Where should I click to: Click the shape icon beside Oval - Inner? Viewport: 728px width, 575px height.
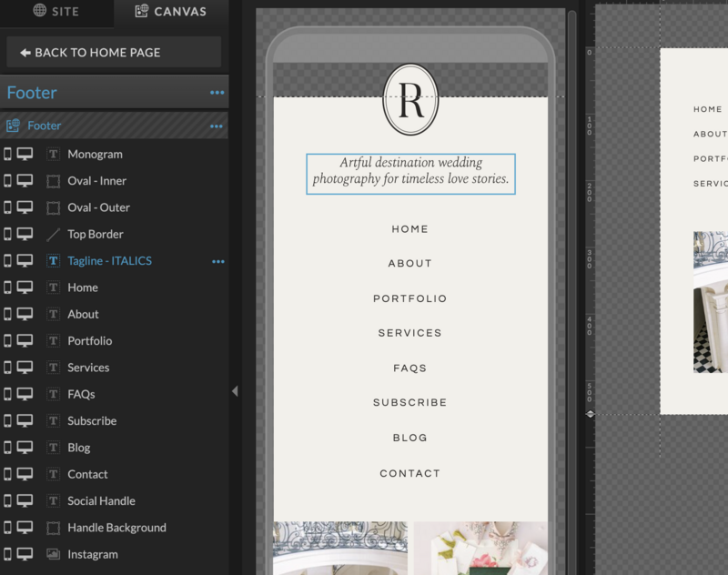(53, 181)
